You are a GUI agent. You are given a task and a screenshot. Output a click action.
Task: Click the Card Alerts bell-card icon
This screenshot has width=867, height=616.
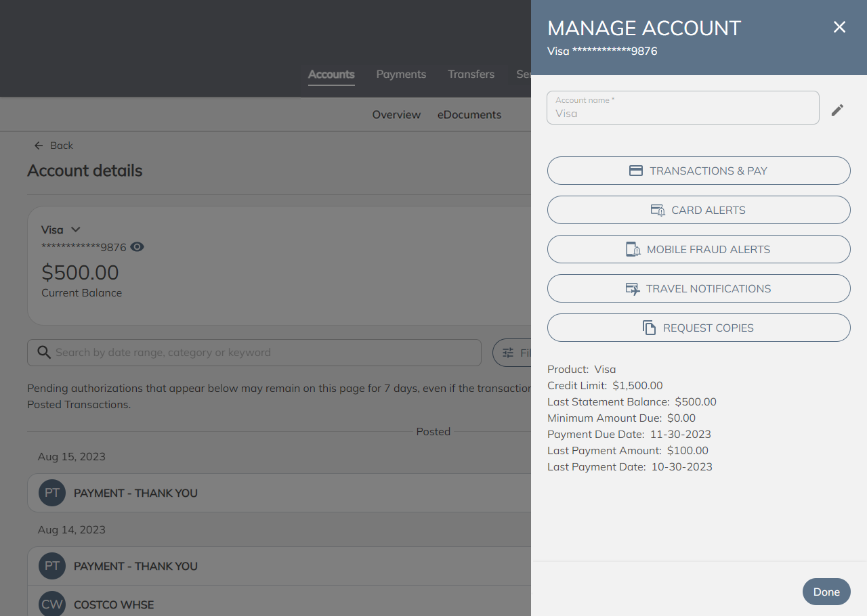point(657,211)
